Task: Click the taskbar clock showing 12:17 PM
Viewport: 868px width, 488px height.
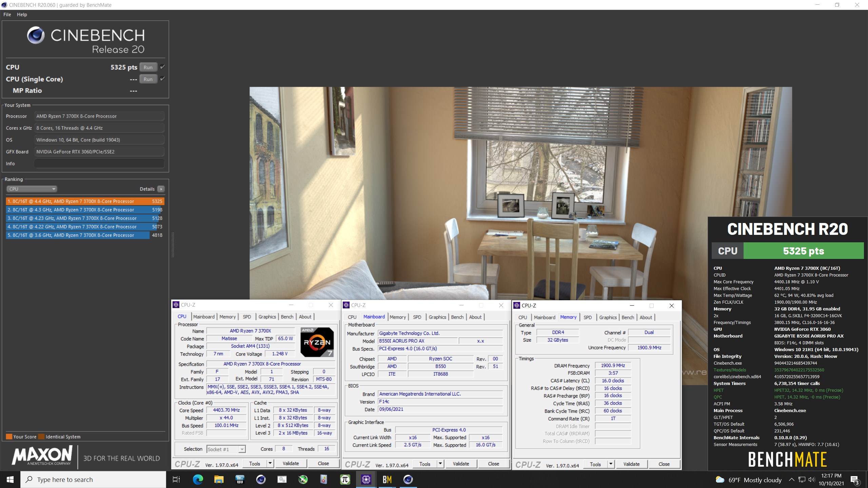Action: (831, 480)
